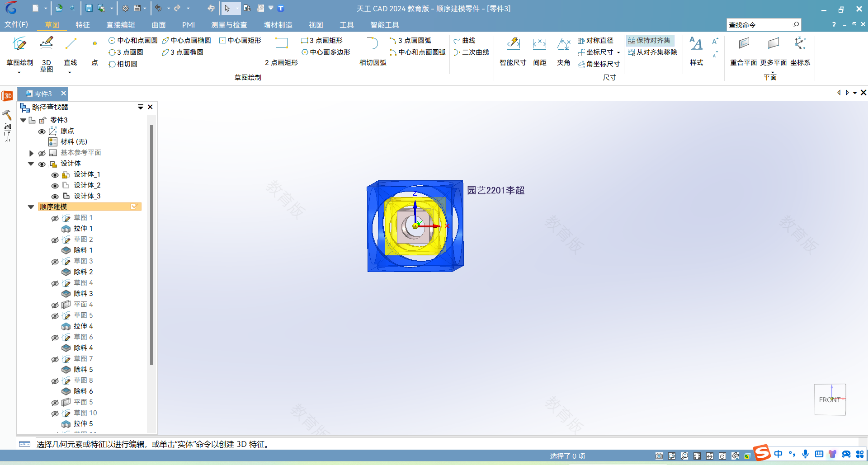Hide 设计体_3 using its eye icon
Screen dimensions: 868x465
coord(55,197)
